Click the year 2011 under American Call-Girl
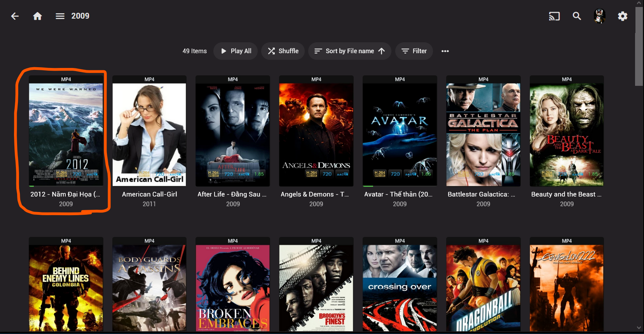The image size is (644, 334). (x=149, y=204)
